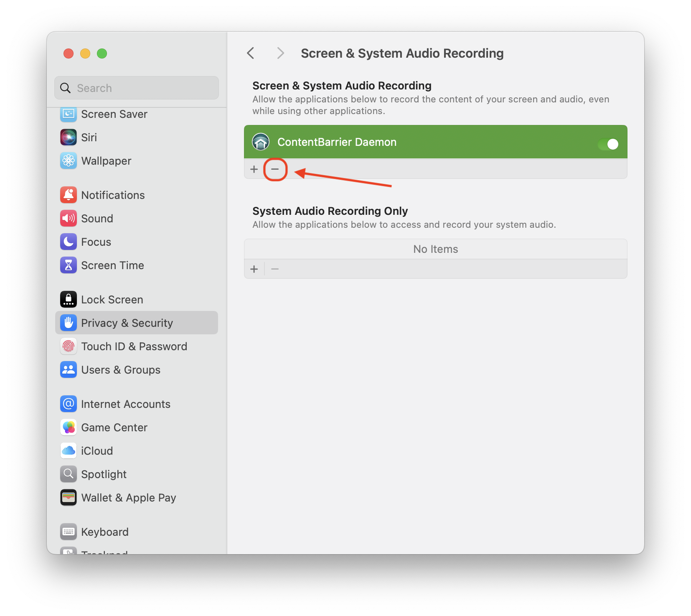Add app to System Audio Recording Only
The image size is (691, 616).
point(254,269)
